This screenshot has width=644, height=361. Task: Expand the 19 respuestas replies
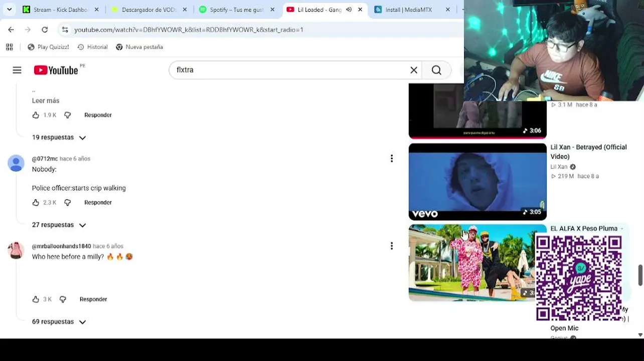(x=59, y=137)
